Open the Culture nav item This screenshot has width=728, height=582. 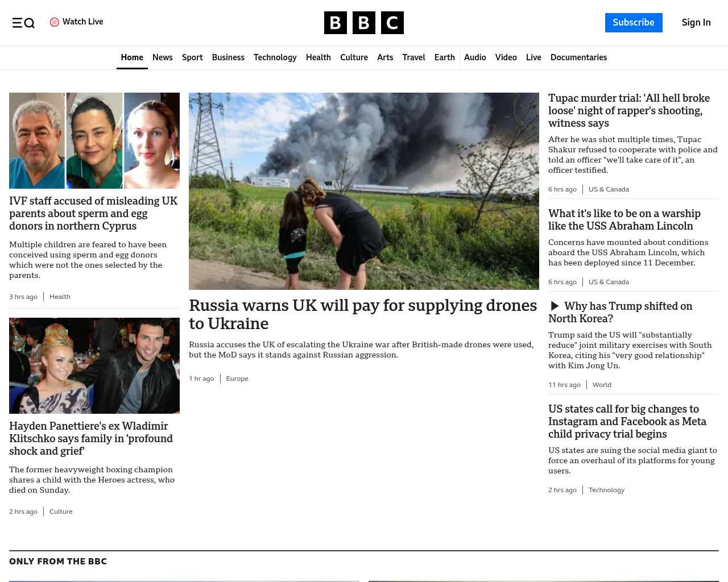(x=354, y=57)
